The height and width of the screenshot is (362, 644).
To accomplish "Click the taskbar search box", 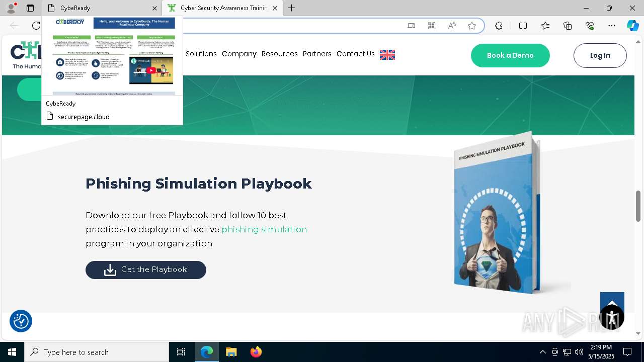I will [x=97, y=352].
